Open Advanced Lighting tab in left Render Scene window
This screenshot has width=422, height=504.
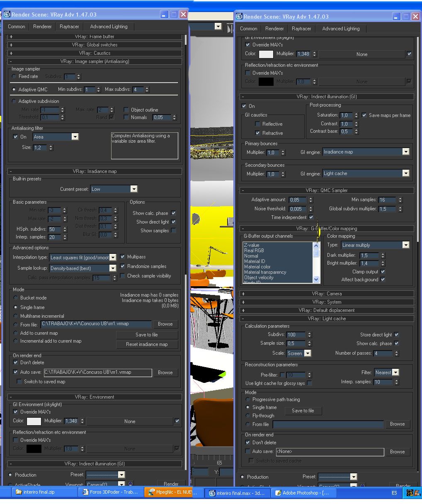click(x=109, y=27)
